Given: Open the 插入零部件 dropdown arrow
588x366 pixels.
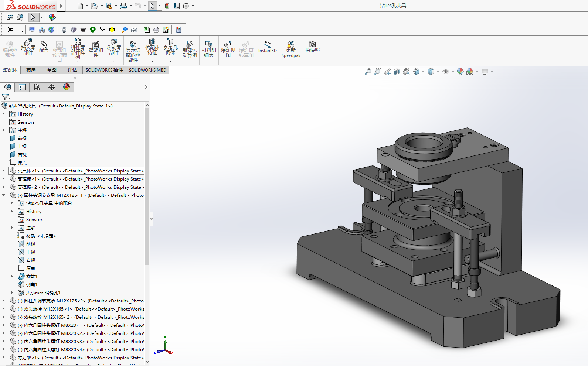Looking at the screenshot, I should tap(28, 61).
